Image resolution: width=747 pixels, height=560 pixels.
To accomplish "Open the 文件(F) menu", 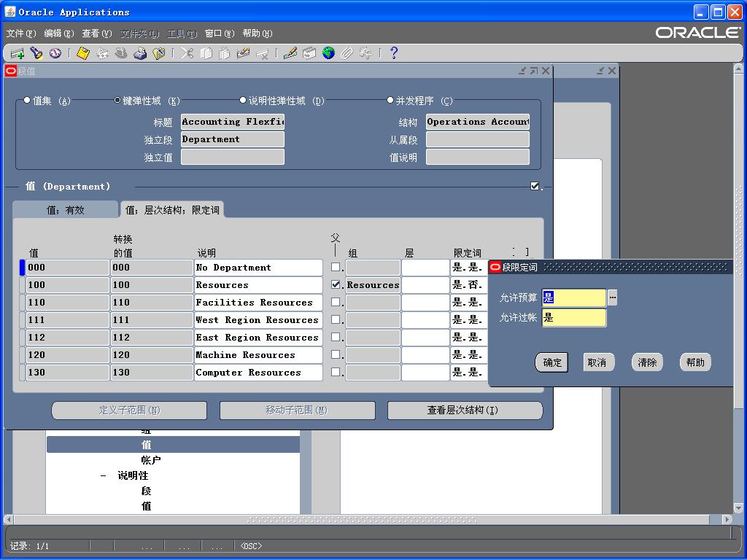I will 21,34.
